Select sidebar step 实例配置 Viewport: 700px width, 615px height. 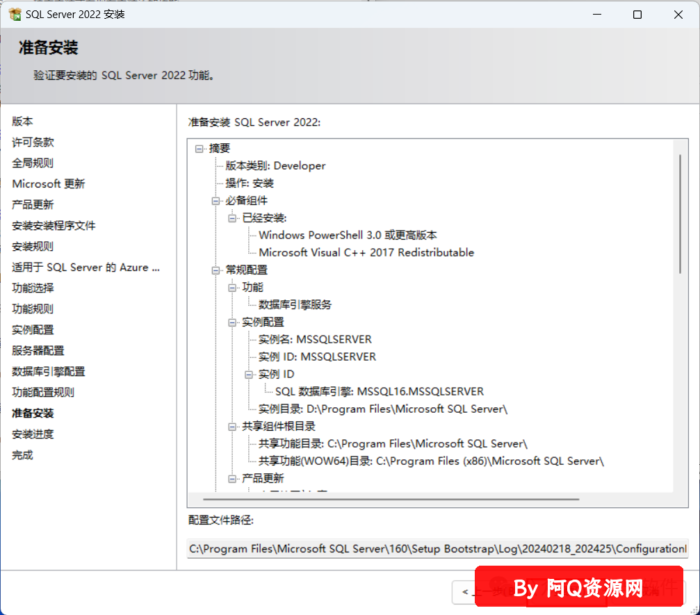[33, 330]
